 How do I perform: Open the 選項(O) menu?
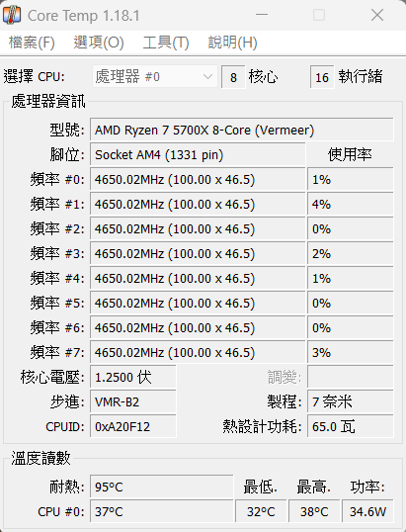pos(99,43)
